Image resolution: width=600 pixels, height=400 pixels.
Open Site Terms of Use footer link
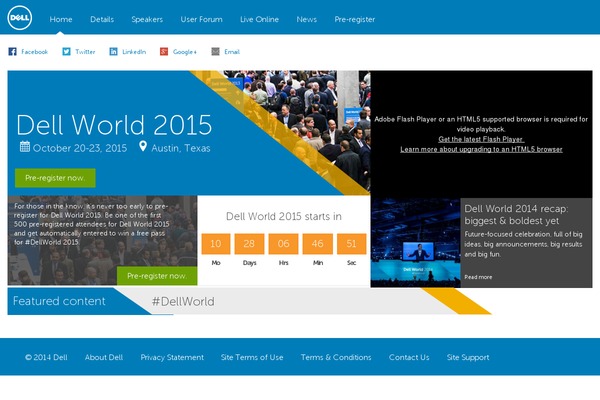click(x=252, y=357)
